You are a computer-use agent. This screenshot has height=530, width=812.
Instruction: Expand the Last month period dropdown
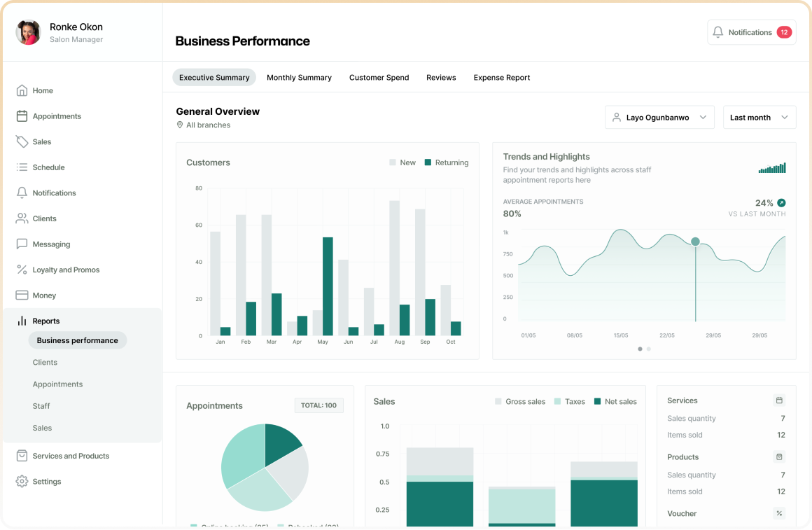click(x=759, y=118)
